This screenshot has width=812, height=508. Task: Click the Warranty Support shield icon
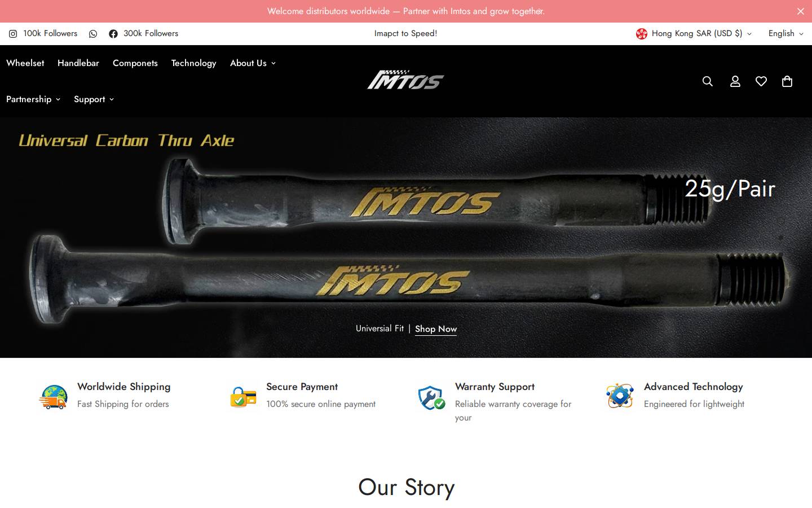pos(431,397)
